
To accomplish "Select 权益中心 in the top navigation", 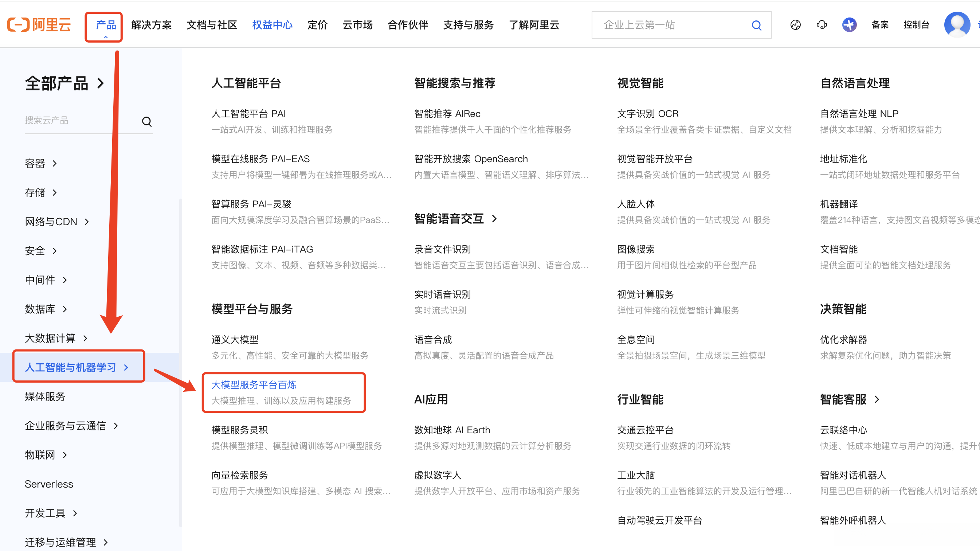I will (x=272, y=25).
